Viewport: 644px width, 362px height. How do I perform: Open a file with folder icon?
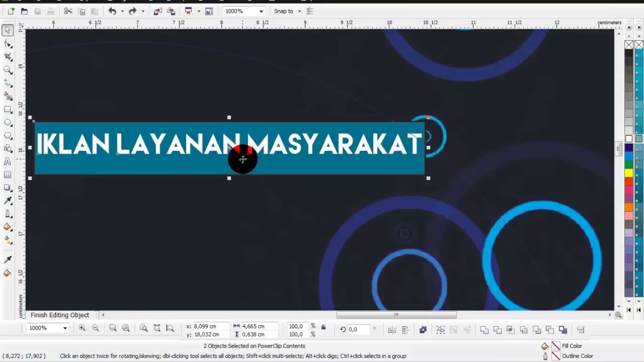pyautogui.click(x=24, y=11)
